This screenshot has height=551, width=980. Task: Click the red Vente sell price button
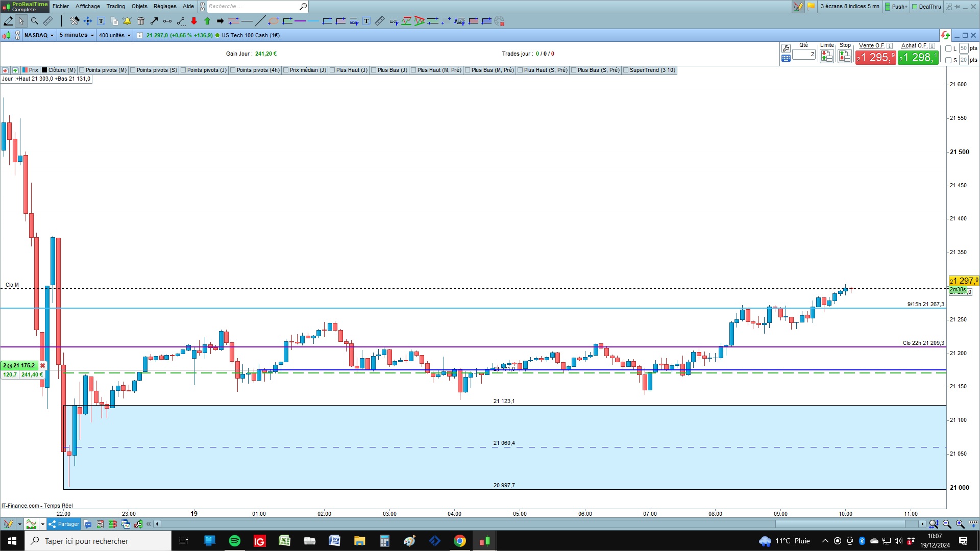875,58
